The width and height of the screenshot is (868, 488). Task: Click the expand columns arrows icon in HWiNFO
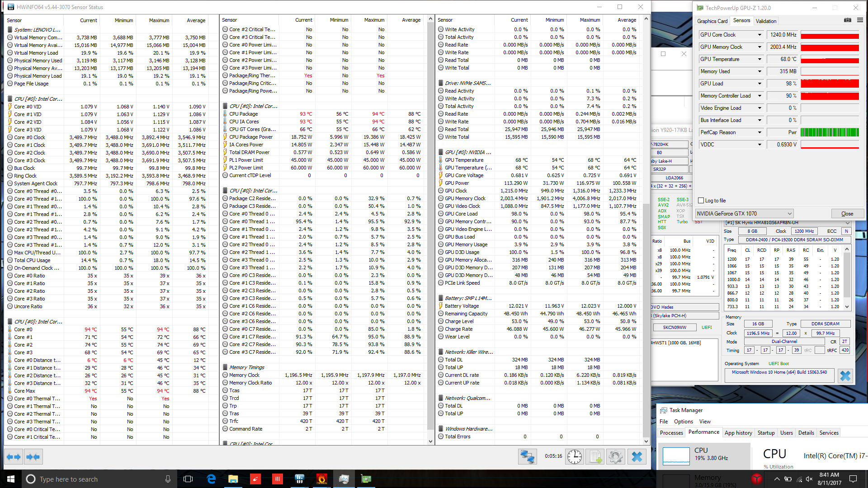point(14,457)
